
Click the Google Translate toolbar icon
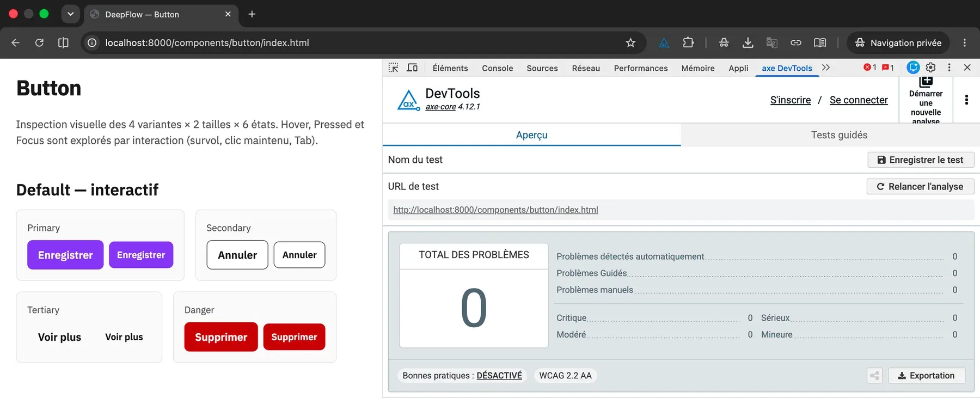[771, 42]
